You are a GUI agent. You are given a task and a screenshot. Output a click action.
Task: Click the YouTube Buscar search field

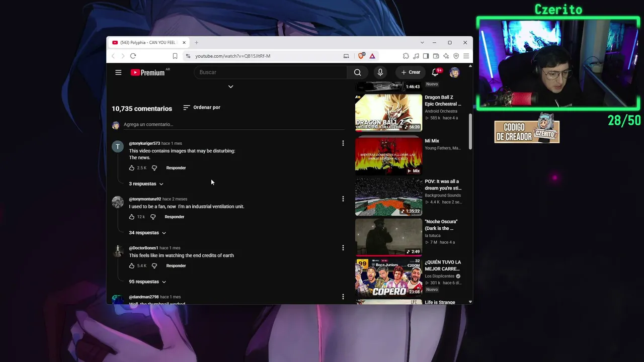coord(270,72)
